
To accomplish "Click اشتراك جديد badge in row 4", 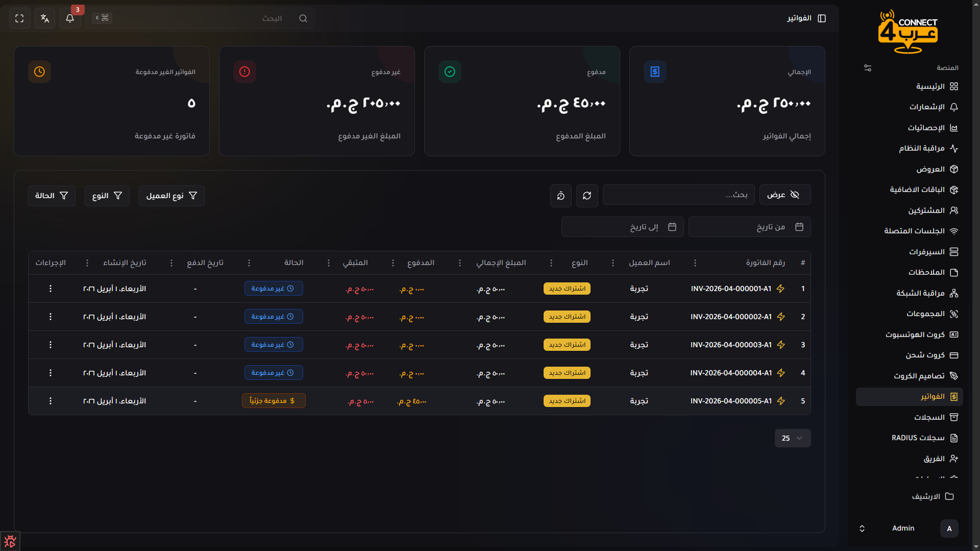I will click(x=567, y=373).
